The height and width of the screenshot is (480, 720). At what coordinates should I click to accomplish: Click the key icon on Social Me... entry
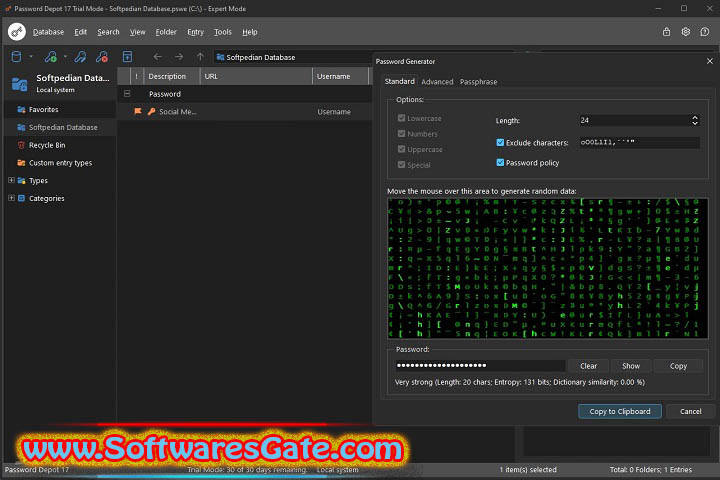(152, 112)
